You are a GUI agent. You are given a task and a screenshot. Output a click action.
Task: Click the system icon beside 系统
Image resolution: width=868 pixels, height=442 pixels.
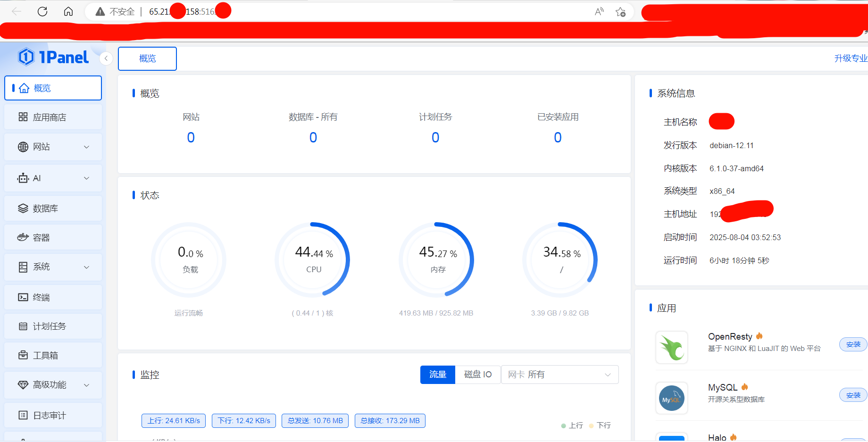tap(23, 267)
